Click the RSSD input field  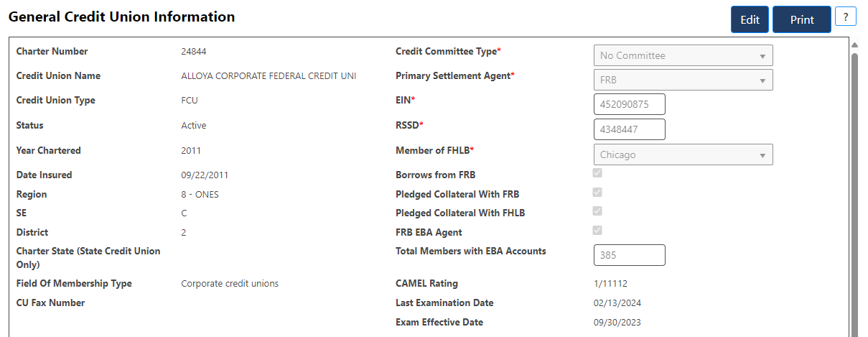tap(629, 129)
